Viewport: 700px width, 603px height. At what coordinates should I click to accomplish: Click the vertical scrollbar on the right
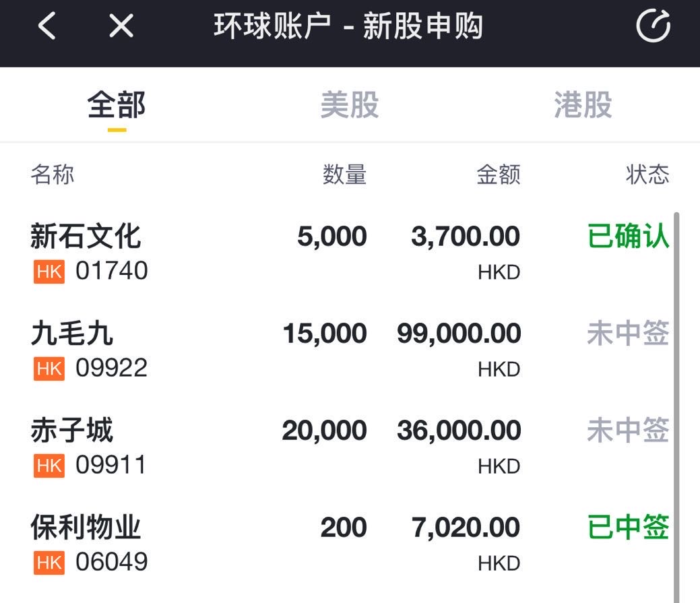tap(676, 408)
